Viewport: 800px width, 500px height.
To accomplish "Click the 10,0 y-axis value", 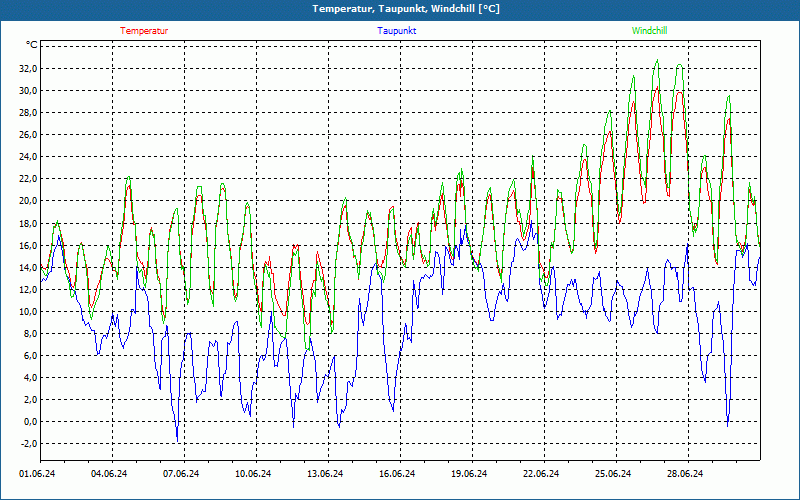I will (28, 312).
